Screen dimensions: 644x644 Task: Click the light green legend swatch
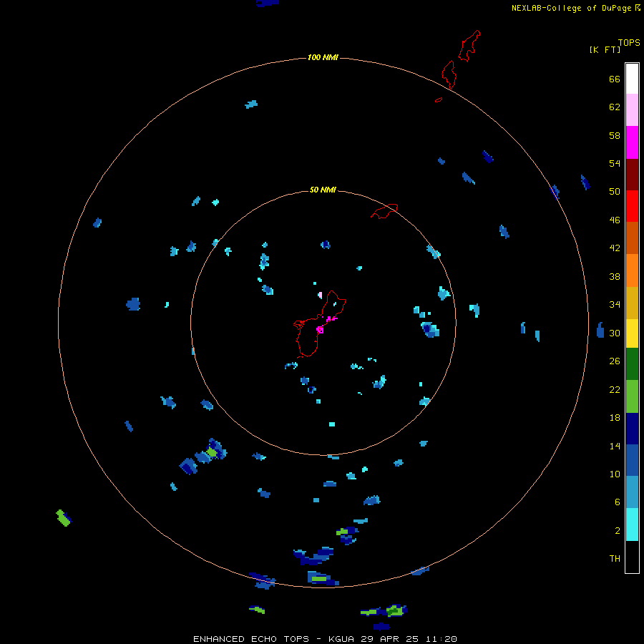632,396
